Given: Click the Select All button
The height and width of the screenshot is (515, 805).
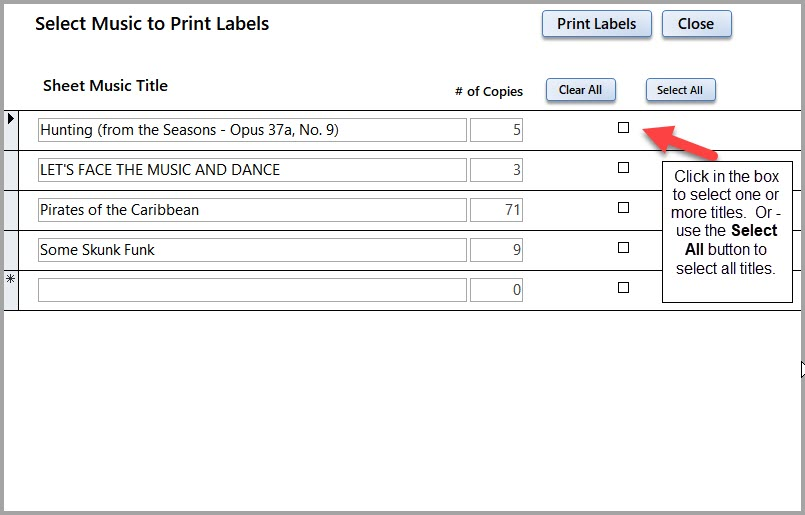Looking at the screenshot, I should pos(680,90).
